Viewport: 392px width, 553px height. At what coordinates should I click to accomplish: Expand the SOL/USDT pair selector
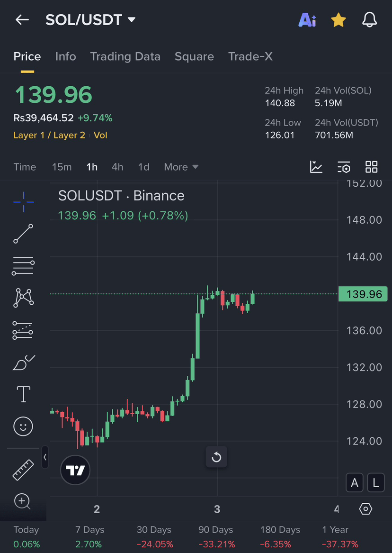[90, 20]
